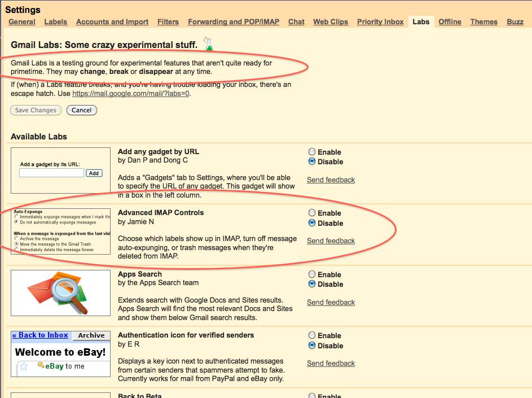This screenshot has height=398, width=532.
Task: Open the Buzz tab
Action: (x=515, y=21)
